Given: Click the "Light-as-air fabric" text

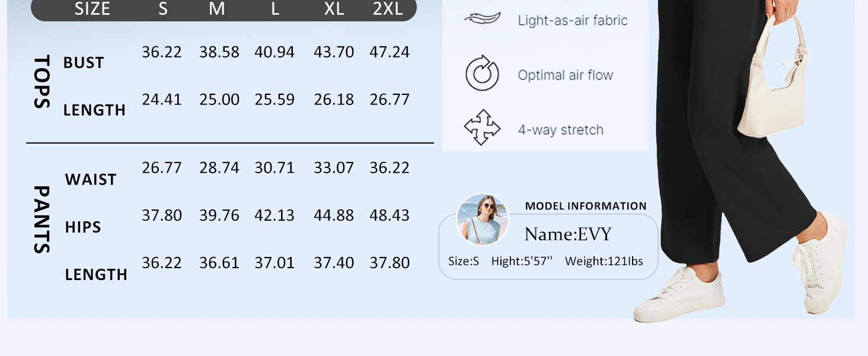Looking at the screenshot, I should pyautogui.click(x=572, y=21).
